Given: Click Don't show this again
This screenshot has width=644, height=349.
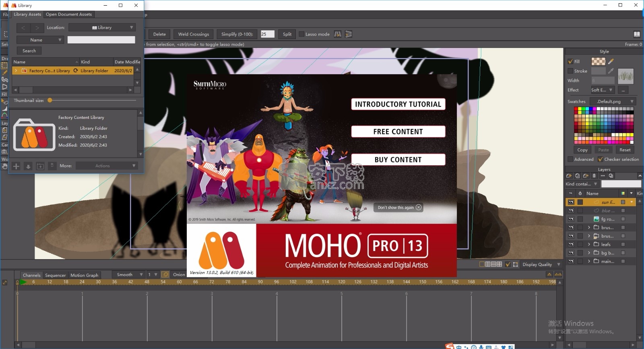Looking at the screenshot, I should click(399, 208).
